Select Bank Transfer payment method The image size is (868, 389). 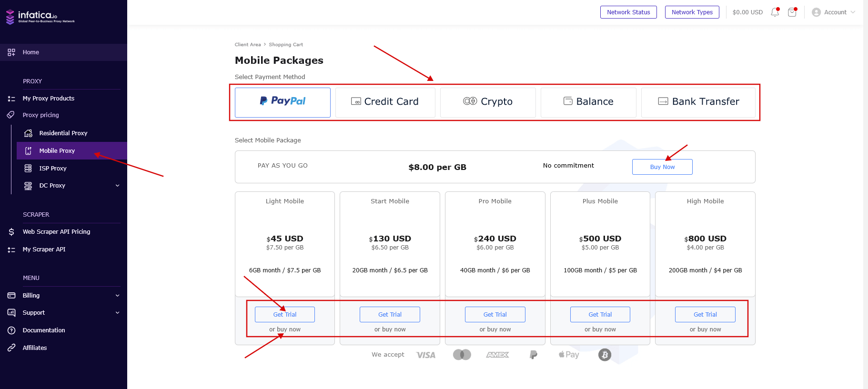pos(698,102)
